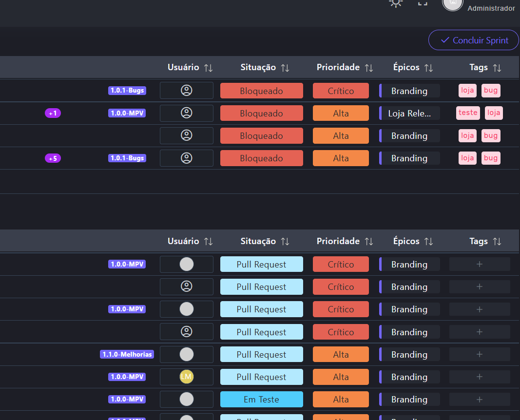Open the Administrador profile avatar
The image size is (520, 420).
click(x=452, y=2)
